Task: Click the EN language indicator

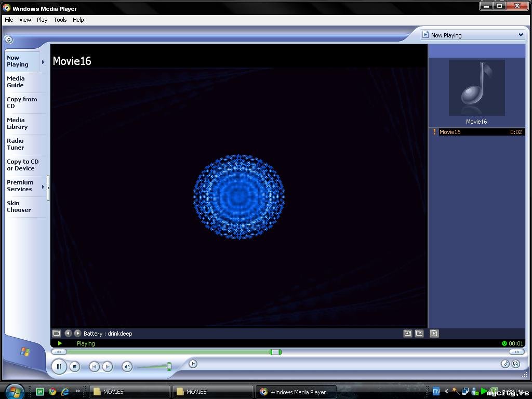Action: coord(436,391)
